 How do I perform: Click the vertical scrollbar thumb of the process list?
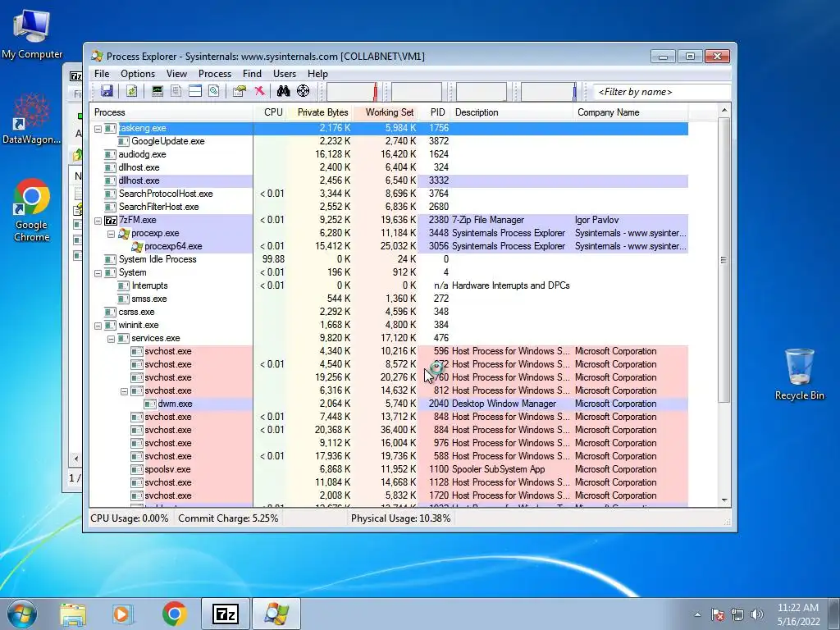[724, 260]
